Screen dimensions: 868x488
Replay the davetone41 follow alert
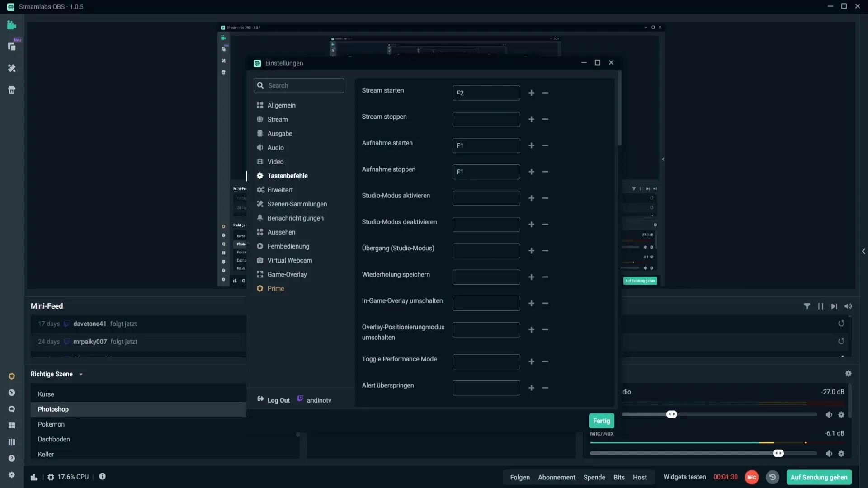841,324
